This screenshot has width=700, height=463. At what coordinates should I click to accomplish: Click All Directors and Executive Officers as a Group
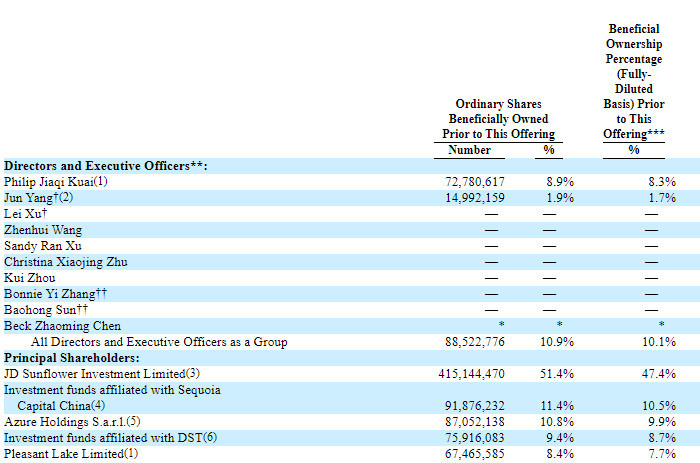(159, 342)
